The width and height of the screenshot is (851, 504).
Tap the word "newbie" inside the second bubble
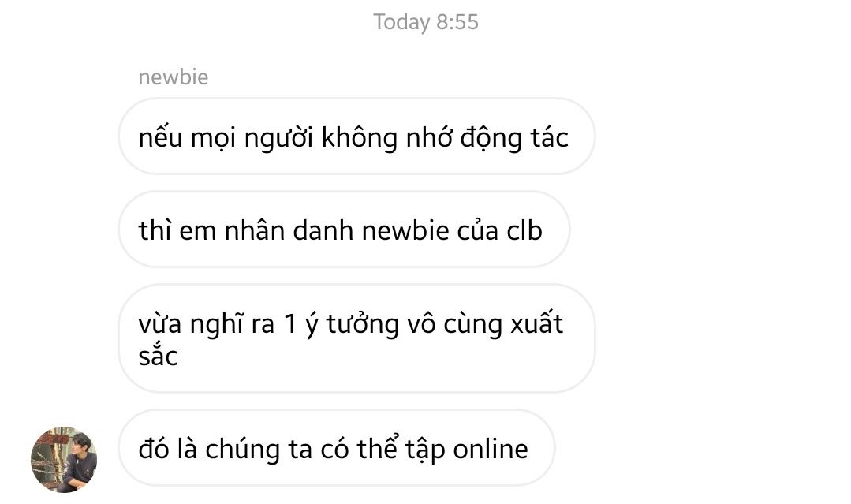[405, 230]
